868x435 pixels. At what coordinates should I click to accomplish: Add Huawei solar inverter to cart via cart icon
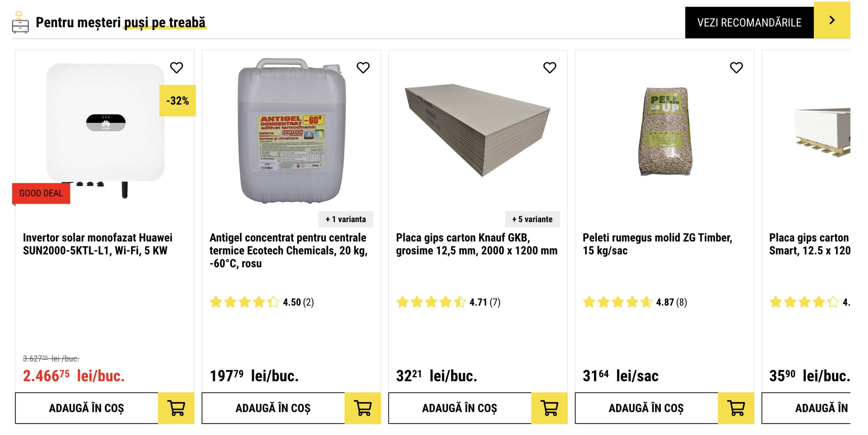click(176, 408)
